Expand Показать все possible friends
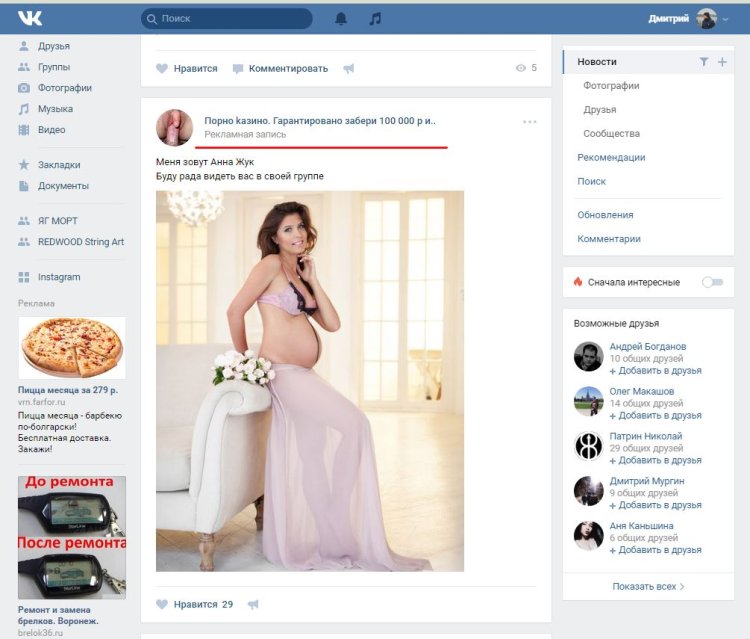This screenshot has width=750, height=639. click(x=648, y=586)
